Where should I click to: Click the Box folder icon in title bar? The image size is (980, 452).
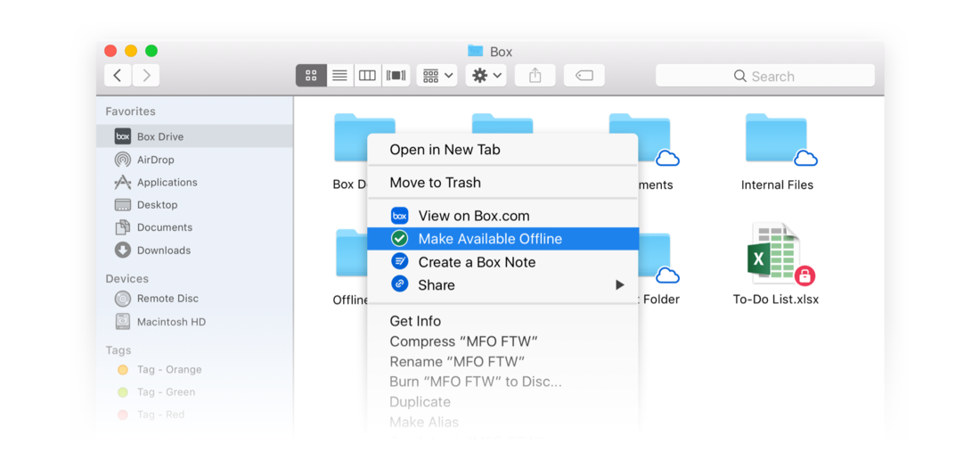click(476, 51)
